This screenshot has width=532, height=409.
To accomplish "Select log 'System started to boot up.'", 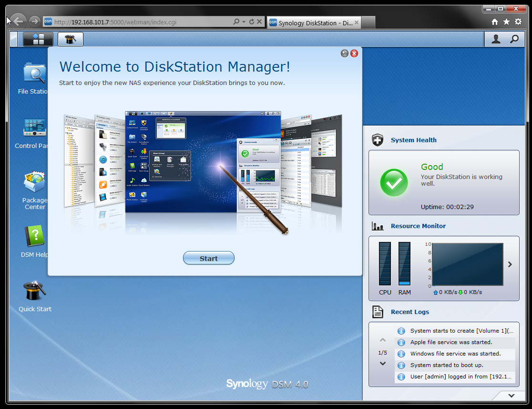I will tap(455, 365).
